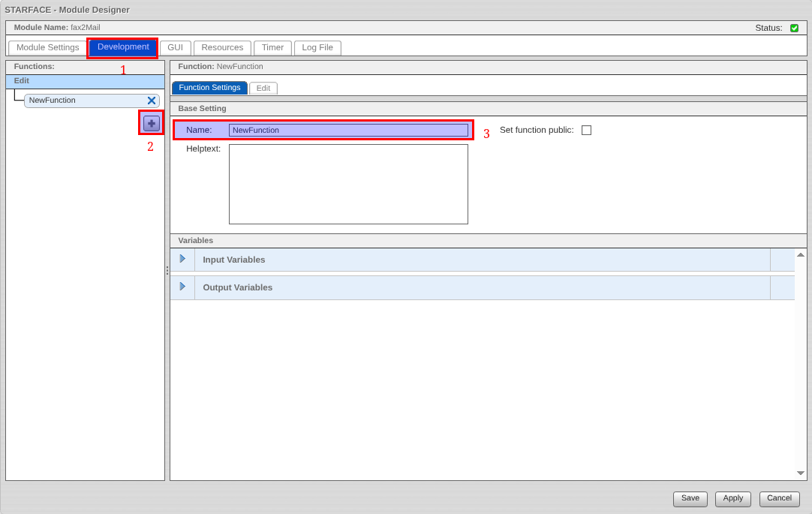Click the plus icon to add function
Viewport: 812px width, 514px height.
tap(152, 123)
